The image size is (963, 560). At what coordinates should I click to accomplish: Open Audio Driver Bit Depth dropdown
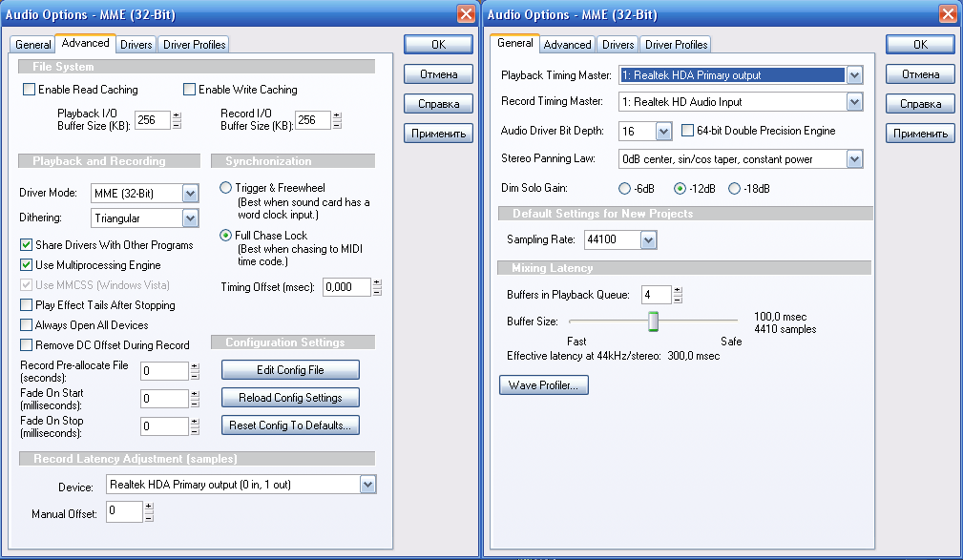tap(663, 132)
